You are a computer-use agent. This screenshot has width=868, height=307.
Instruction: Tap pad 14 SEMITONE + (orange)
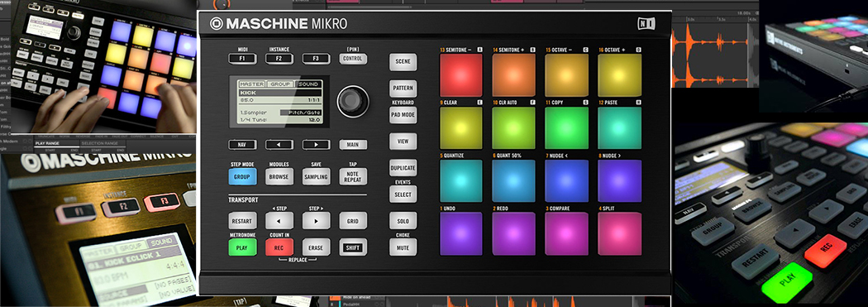click(x=513, y=75)
